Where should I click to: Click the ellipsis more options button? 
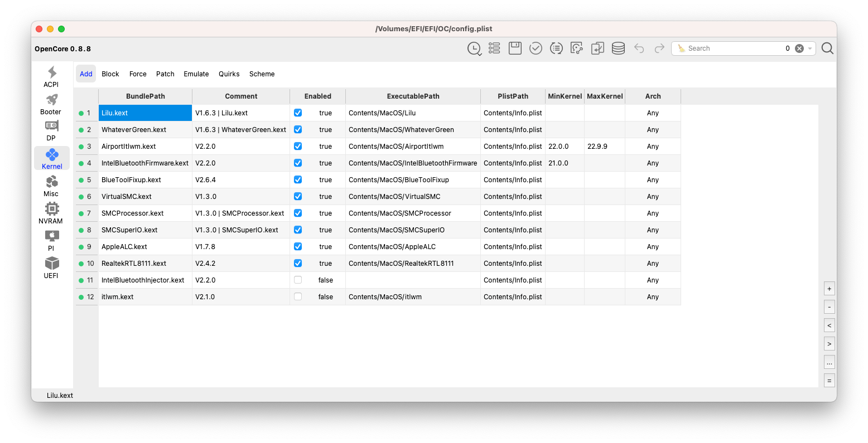coord(830,362)
